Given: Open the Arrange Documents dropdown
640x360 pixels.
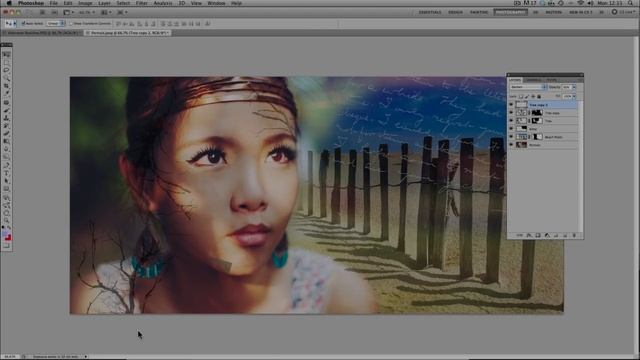Looking at the screenshot, I should point(107,12).
